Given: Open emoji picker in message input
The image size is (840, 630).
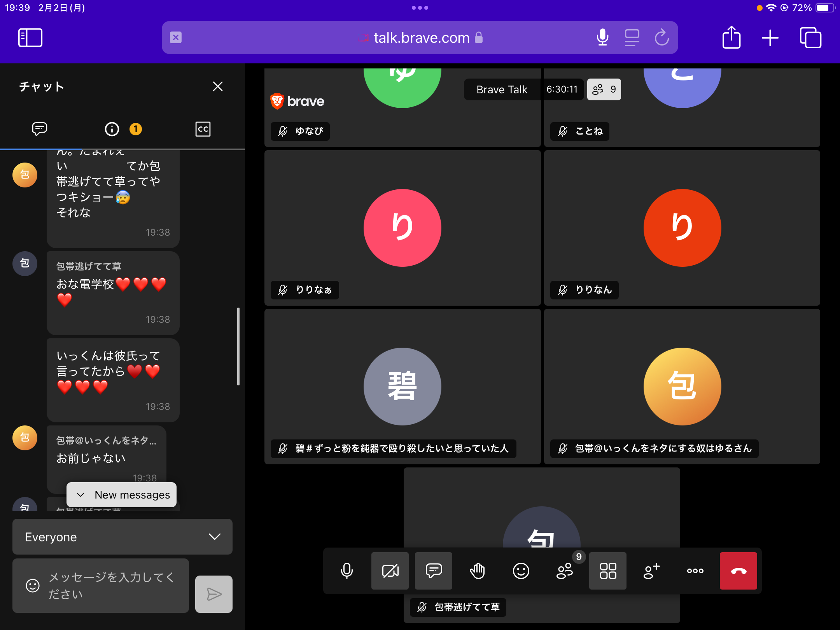Looking at the screenshot, I should coord(33,585).
